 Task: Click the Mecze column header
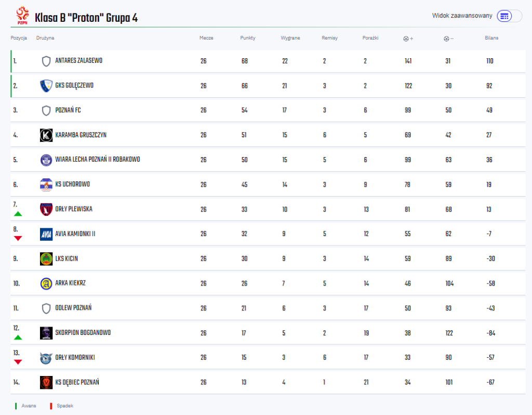(206, 38)
